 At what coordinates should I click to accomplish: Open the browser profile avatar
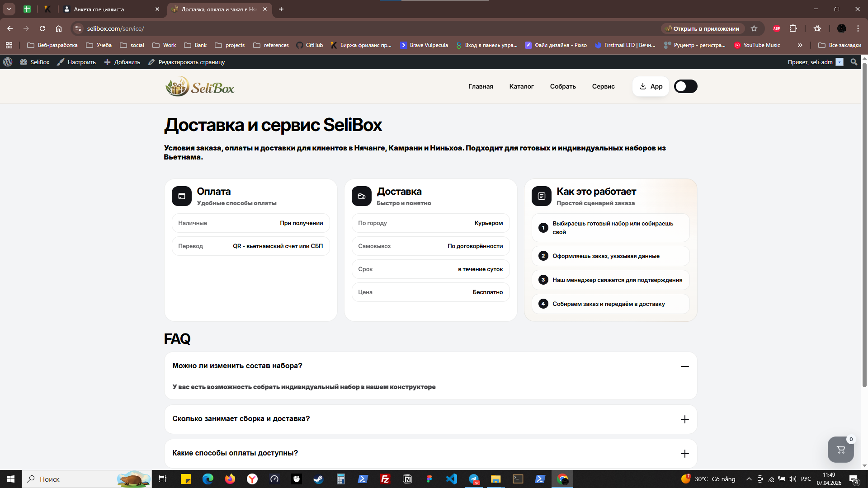coord(842,28)
